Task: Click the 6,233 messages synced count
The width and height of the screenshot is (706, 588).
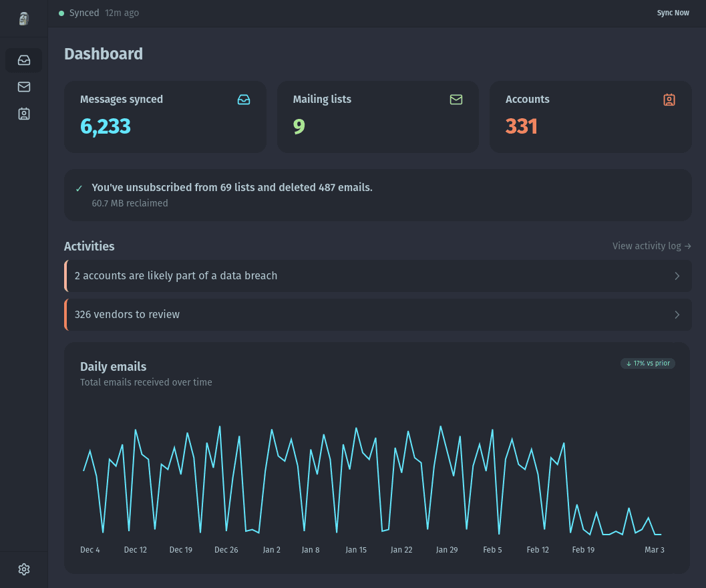Action: pyautogui.click(x=105, y=126)
